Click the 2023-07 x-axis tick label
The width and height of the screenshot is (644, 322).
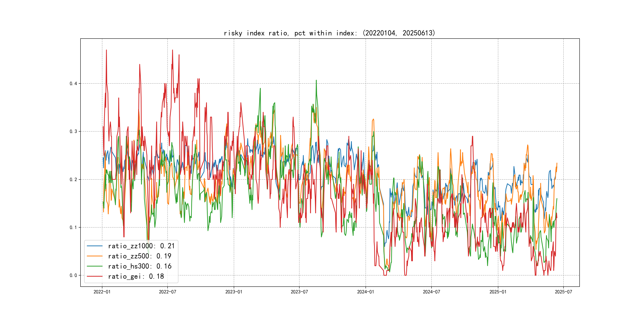pyautogui.click(x=299, y=292)
